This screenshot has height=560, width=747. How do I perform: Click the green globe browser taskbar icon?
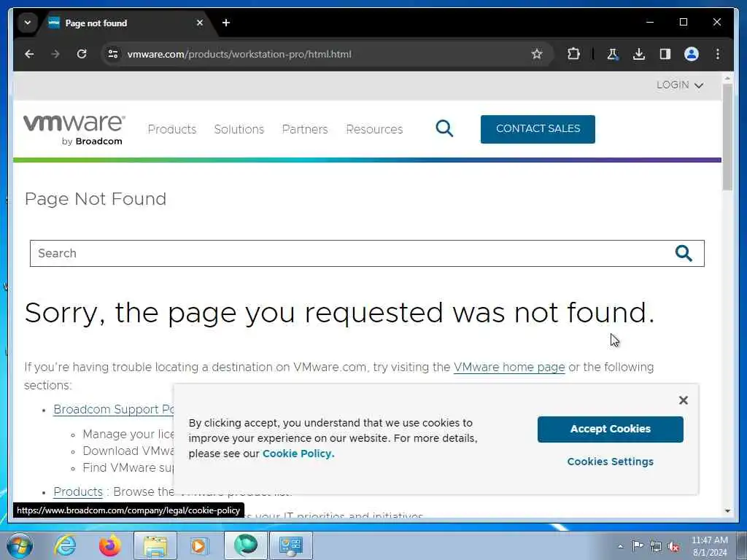click(x=246, y=545)
